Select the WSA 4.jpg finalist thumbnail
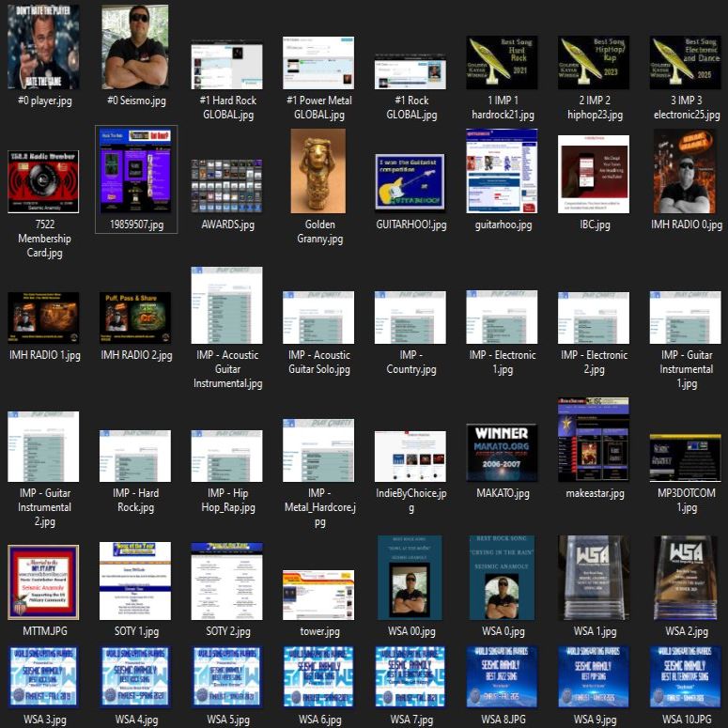 click(x=135, y=677)
